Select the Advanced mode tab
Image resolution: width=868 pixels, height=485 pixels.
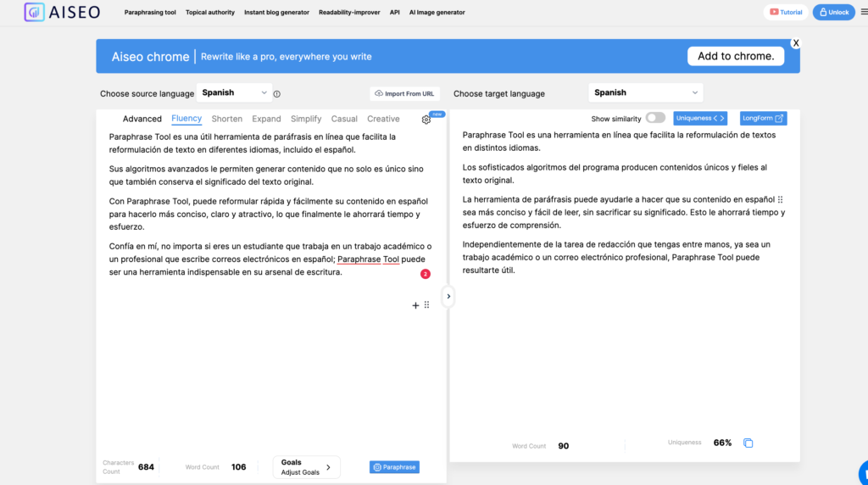pyautogui.click(x=142, y=119)
